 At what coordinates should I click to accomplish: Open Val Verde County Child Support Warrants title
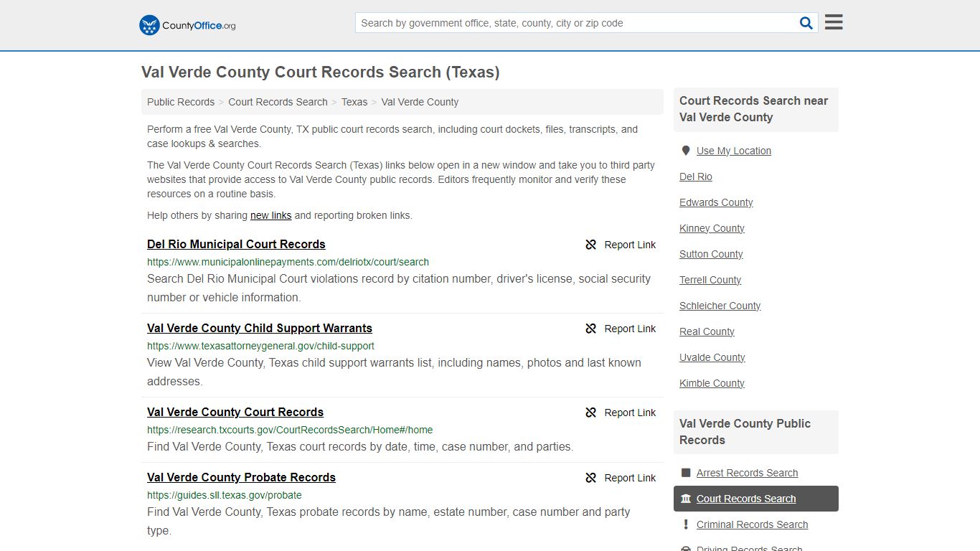click(x=260, y=328)
